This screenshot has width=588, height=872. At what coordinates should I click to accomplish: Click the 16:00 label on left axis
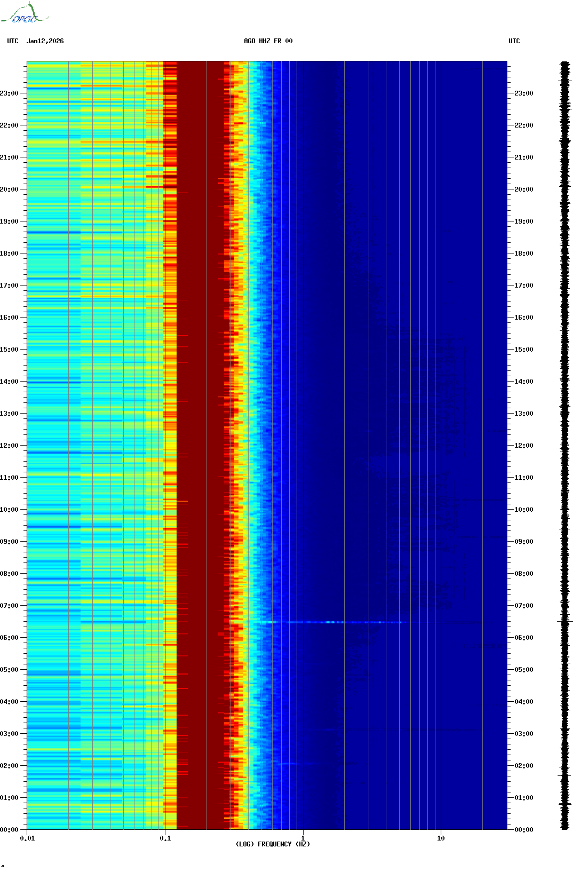pos(9,318)
